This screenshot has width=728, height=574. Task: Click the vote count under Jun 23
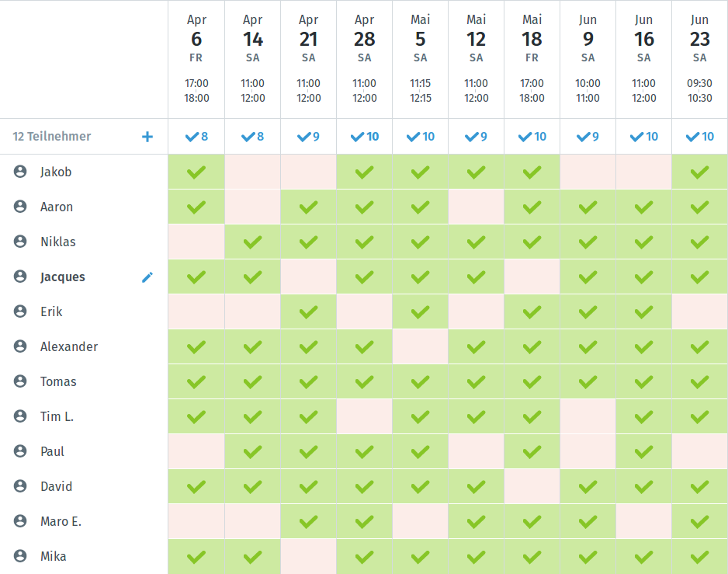[700, 137]
